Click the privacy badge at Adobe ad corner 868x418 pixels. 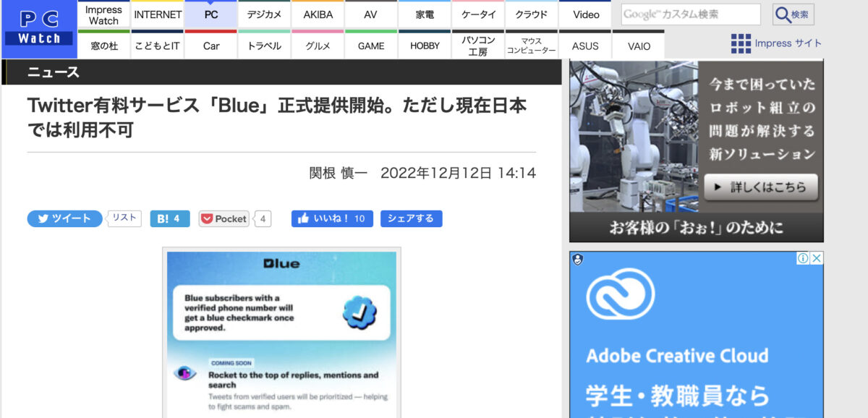click(577, 259)
